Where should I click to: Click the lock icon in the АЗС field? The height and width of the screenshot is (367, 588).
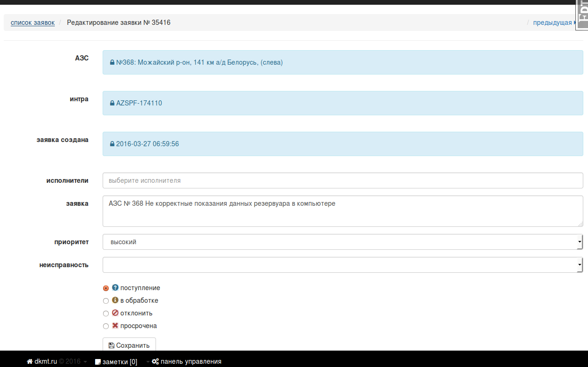point(112,62)
